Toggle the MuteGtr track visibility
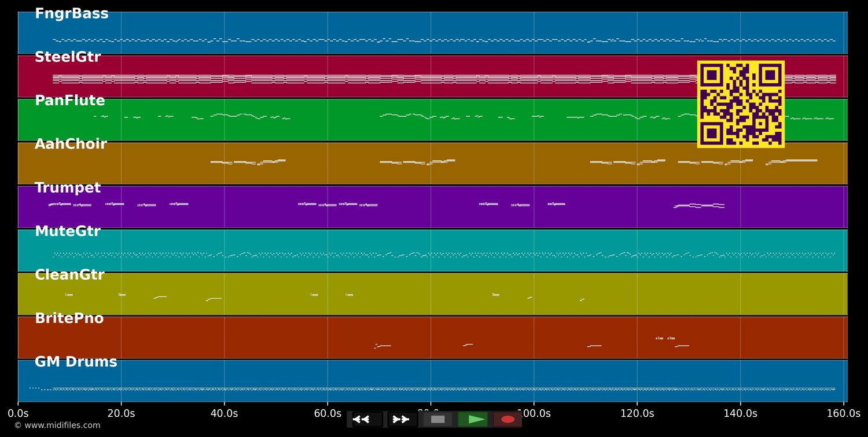868x437 pixels. [68, 231]
